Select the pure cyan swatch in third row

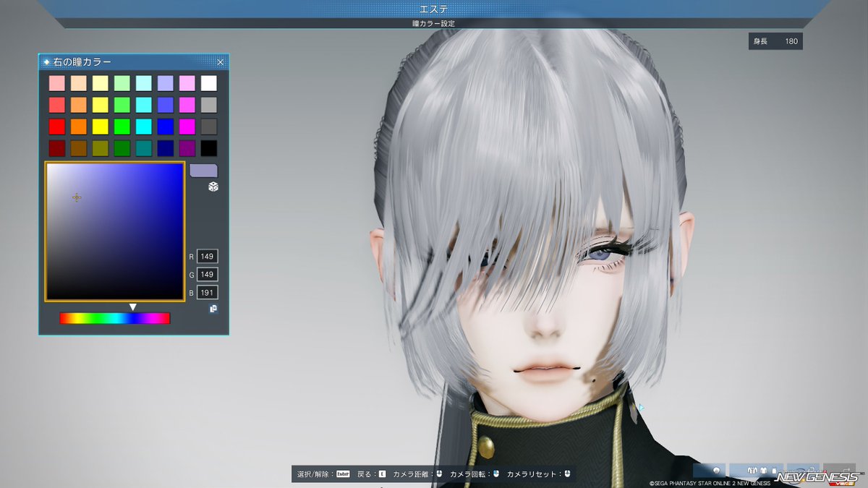click(x=144, y=127)
